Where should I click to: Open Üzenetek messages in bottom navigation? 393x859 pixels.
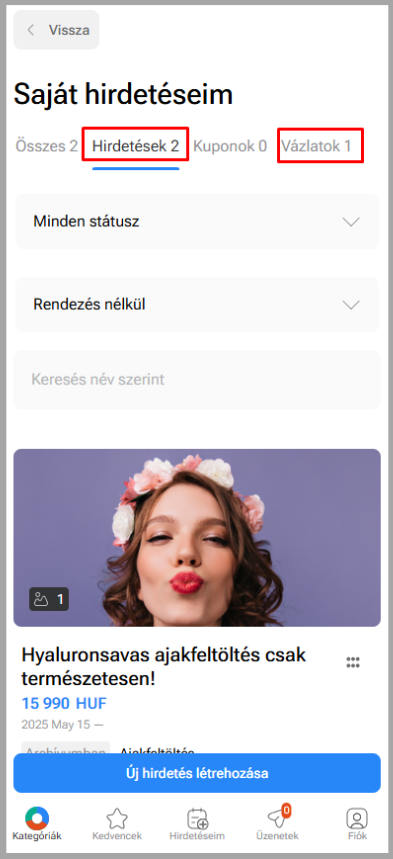pos(277,823)
